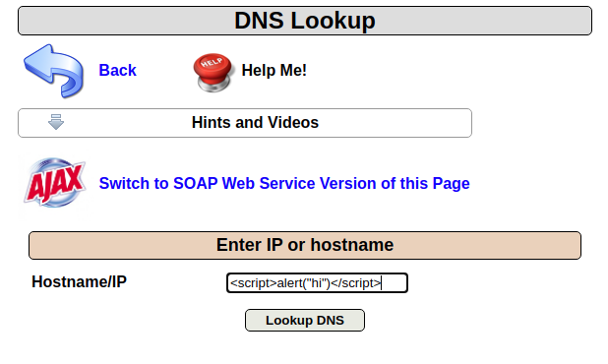Click the red HELP button icon
The width and height of the screenshot is (608, 364).
pyautogui.click(x=213, y=73)
